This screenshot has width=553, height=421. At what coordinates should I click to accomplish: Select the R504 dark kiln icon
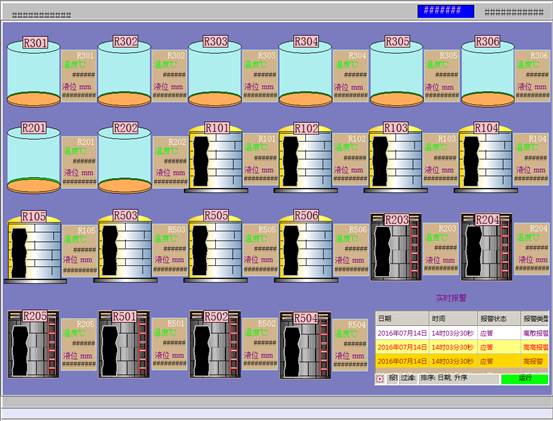click(x=305, y=345)
